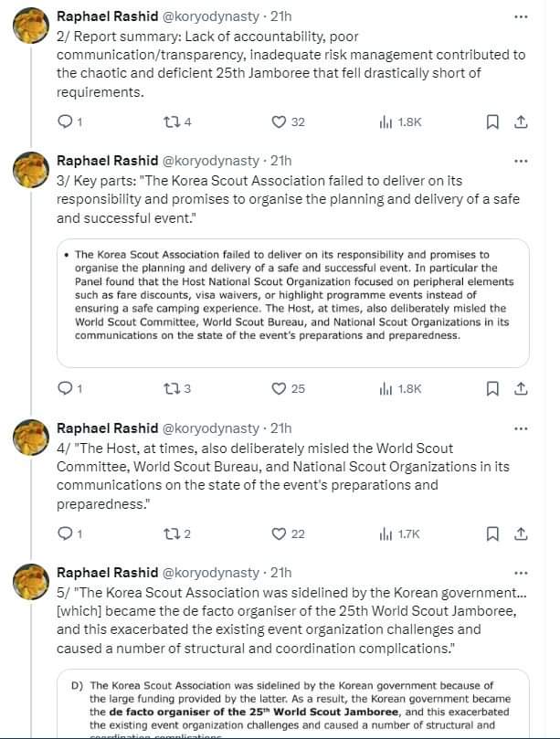Open more options on the 5/ tweet
560x739 pixels.
pyautogui.click(x=521, y=573)
